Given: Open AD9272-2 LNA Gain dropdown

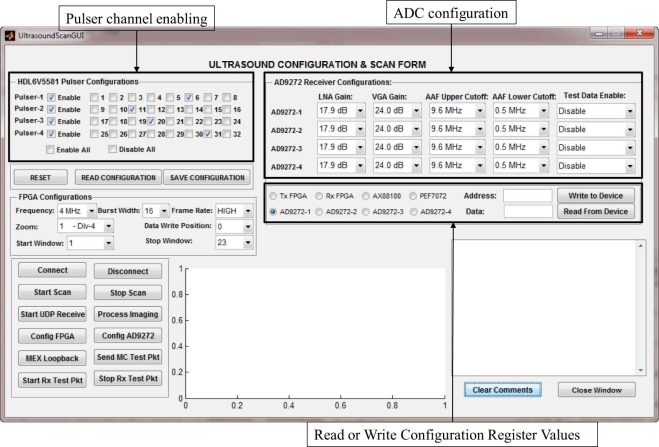Looking at the screenshot, I should pos(341,129).
